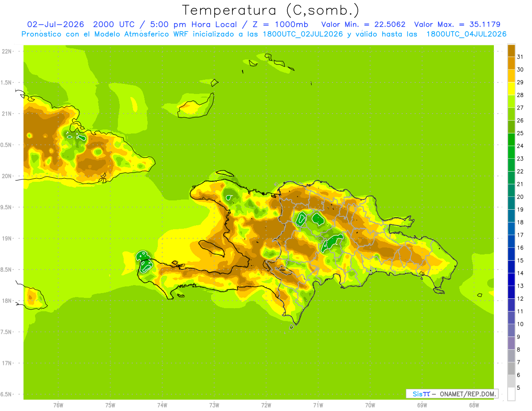Viewport: 532px width, 411px height.
Task: Pick the gray legend band between 7 and 8
Action: click(511, 356)
